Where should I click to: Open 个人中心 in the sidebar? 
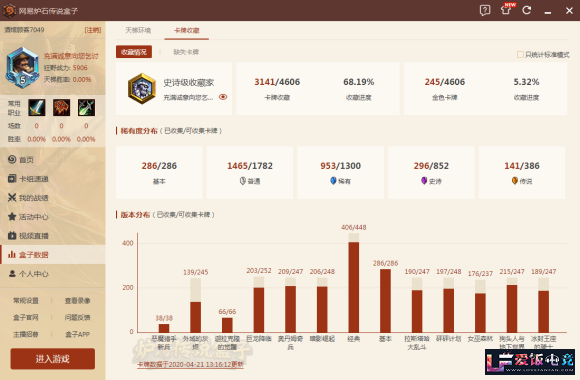(x=53, y=274)
